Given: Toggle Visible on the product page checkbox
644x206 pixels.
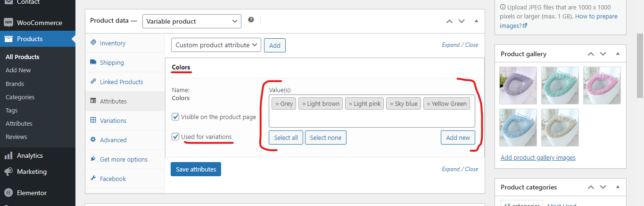Looking at the screenshot, I should (175, 117).
